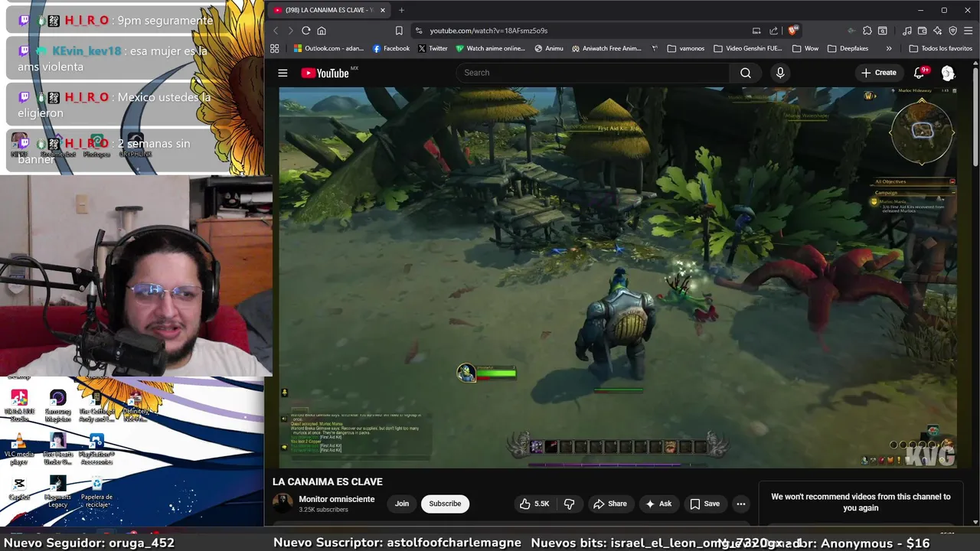Viewport: 980px width, 551px height.
Task: Open Papelera de reciclaje icon
Action: tap(96, 491)
